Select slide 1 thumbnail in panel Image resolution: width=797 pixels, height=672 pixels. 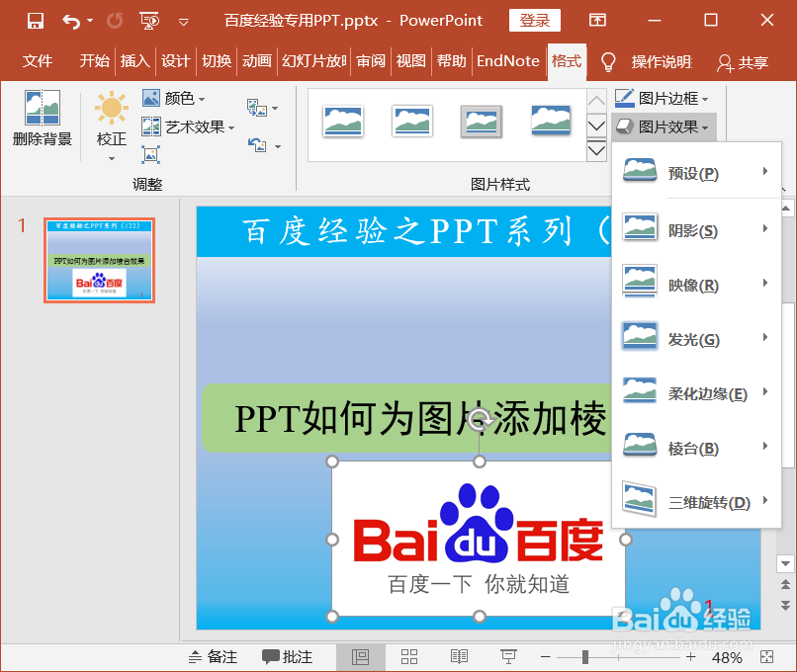(x=99, y=261)
